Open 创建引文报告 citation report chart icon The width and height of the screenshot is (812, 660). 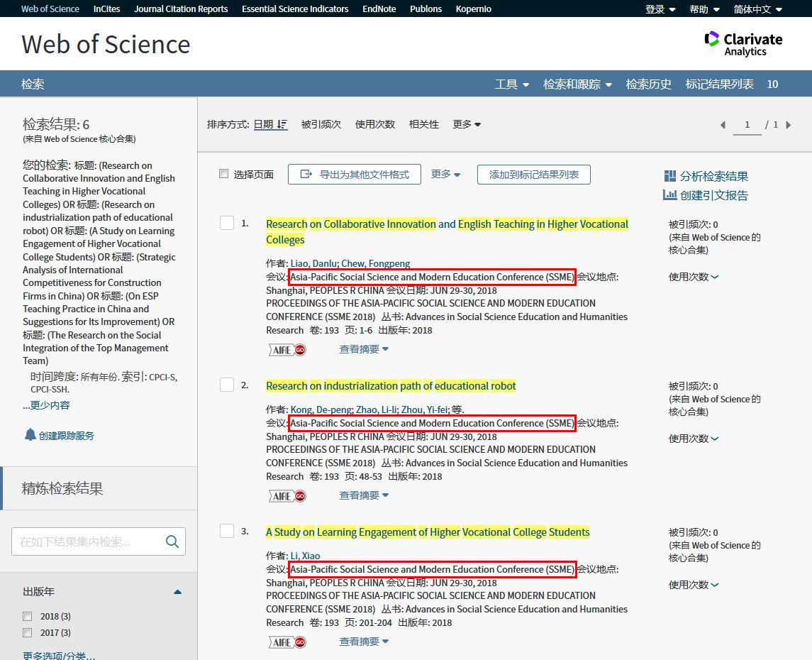[x=669, y=195]
